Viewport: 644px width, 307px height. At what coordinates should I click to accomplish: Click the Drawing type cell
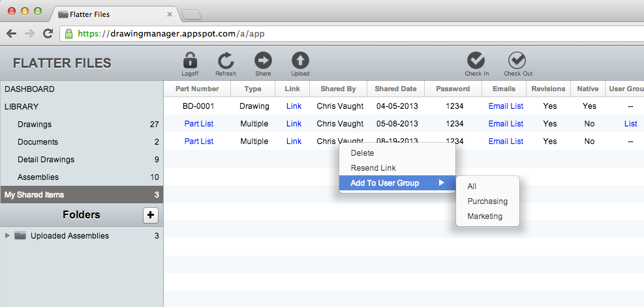click(254, 106)
